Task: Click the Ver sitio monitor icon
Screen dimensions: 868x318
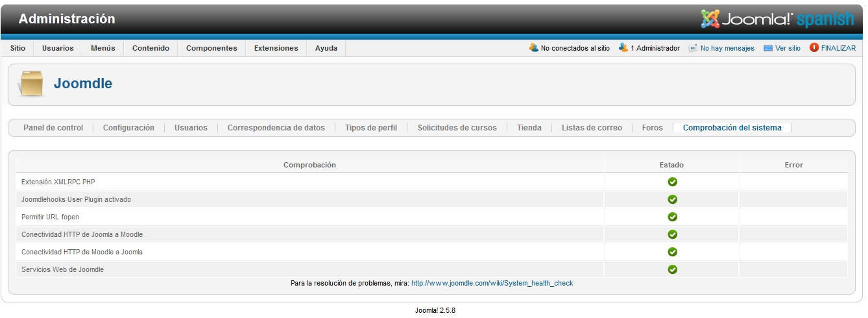Action: coord(768,48)
